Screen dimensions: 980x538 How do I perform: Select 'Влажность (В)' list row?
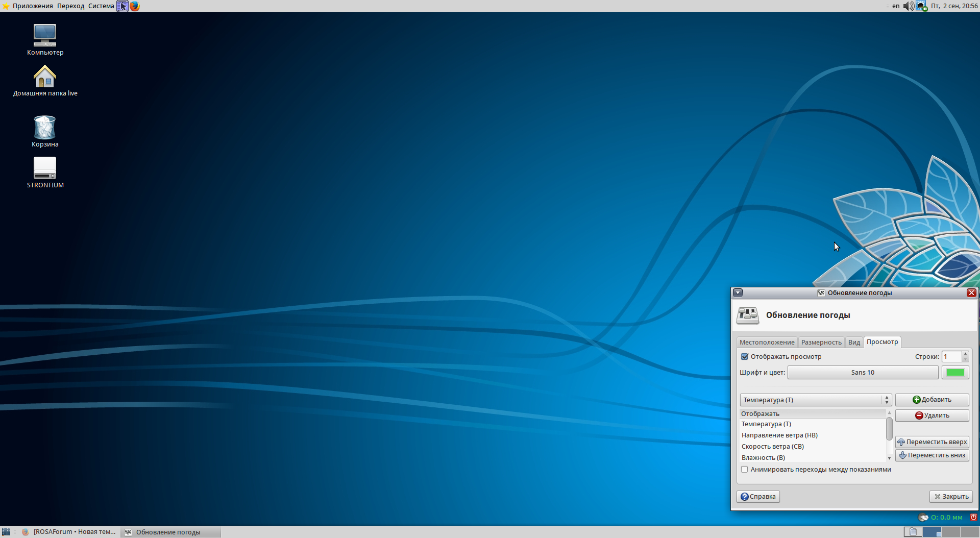813,457
